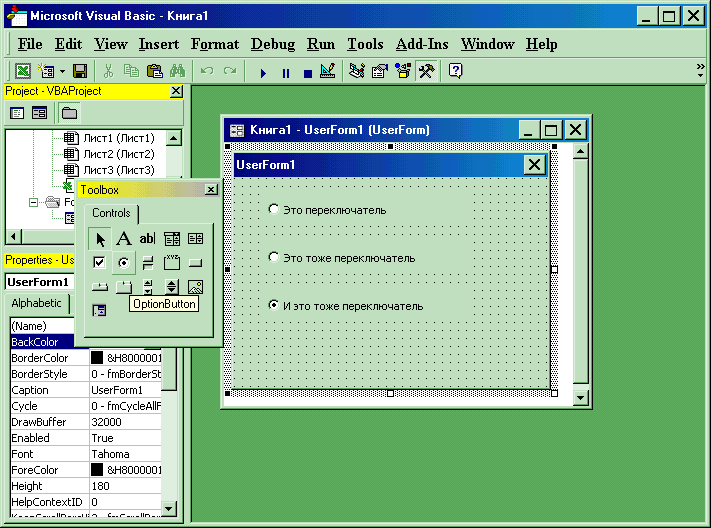Click the Find binoculars icon
Screen dimensions: 711x528
pos(177,71)
